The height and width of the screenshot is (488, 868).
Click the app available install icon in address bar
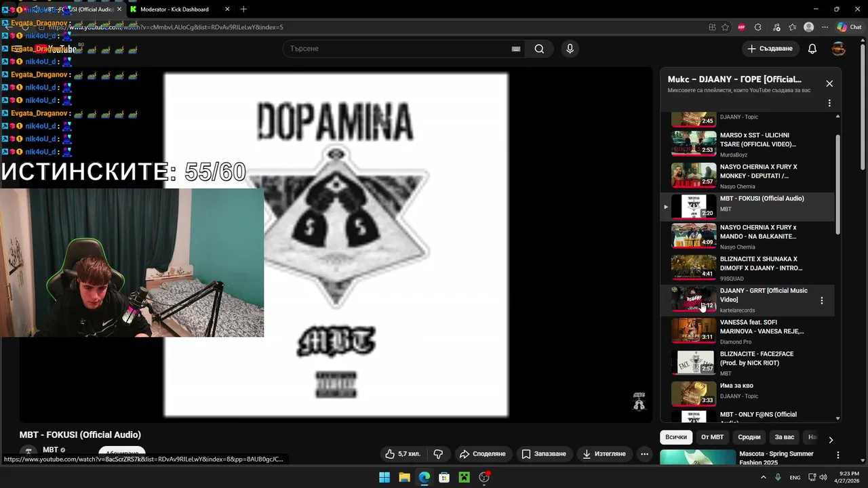[712, 27]
